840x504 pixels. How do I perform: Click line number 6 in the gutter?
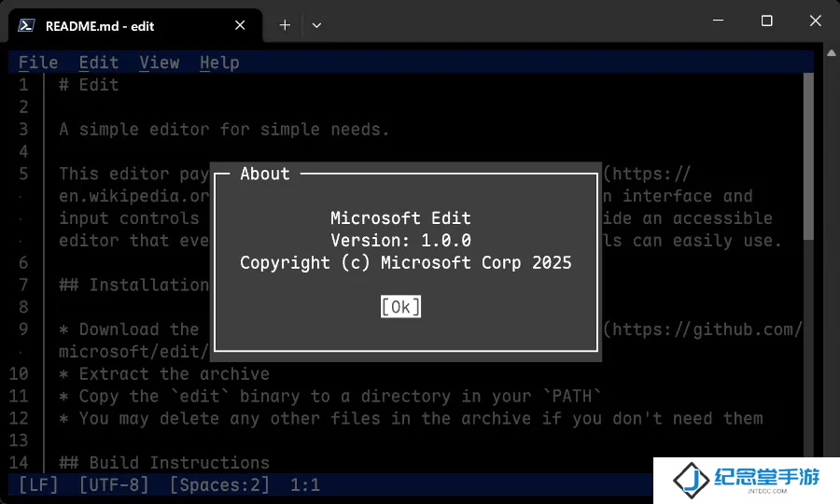23,262
